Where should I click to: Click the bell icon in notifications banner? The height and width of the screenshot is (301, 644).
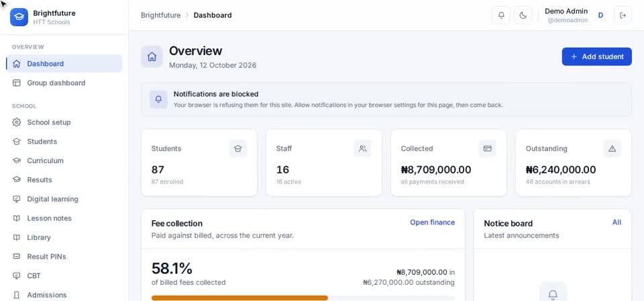(x=158, y=99)
